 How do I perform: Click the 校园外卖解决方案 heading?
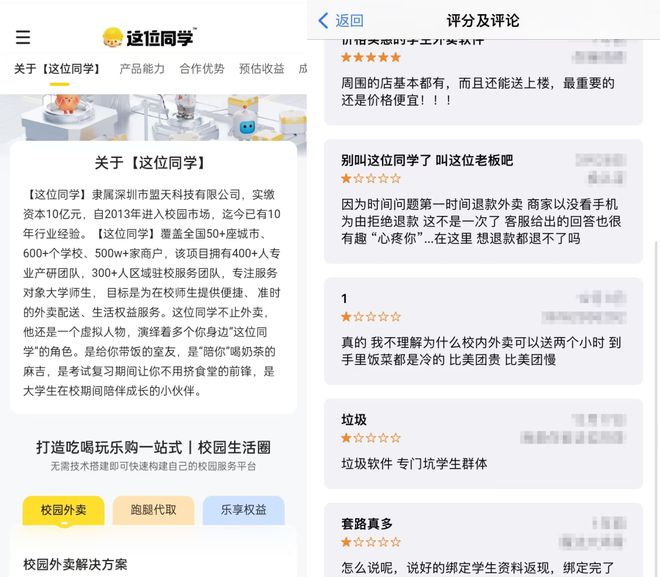(x=75, y=564)
